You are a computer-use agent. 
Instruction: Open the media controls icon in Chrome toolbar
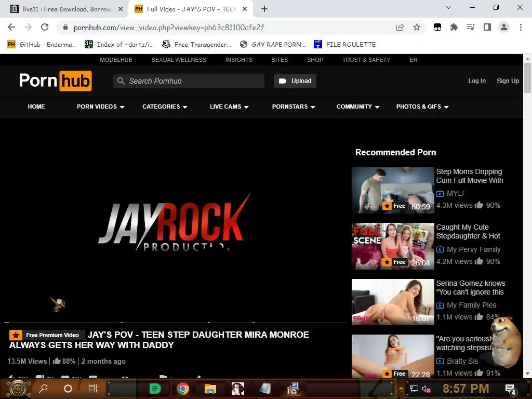point(470,27)
